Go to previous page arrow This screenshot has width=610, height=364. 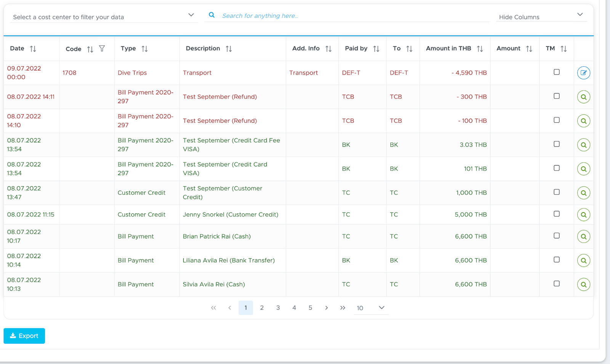click(230, 308)
